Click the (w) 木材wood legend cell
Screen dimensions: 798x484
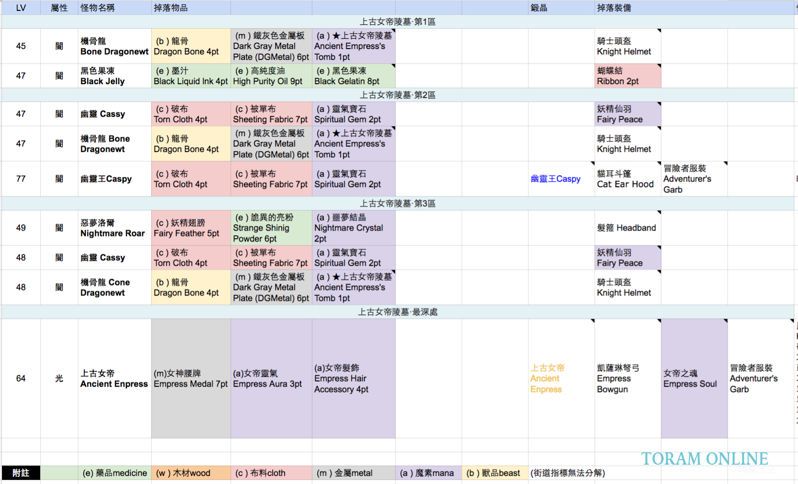click(x=191, y=473)
